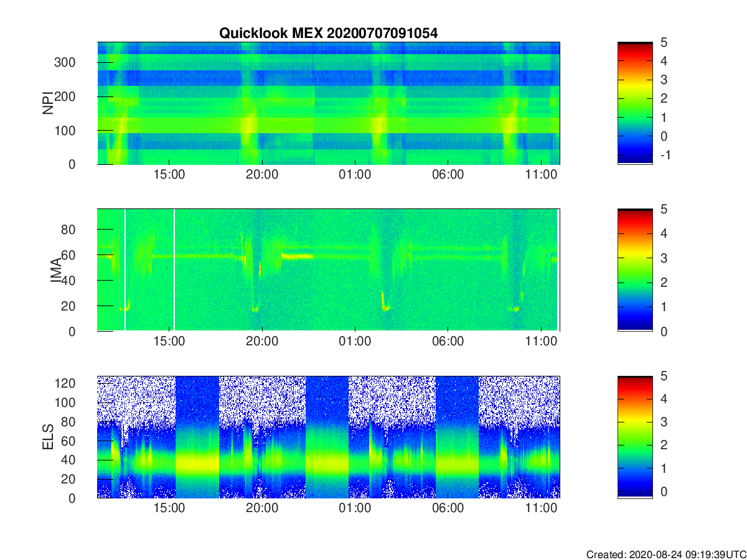This screenshot has width=747, height=560.
Task: Click the '2' tick on ELS colorbar
Action: (664, 445)
